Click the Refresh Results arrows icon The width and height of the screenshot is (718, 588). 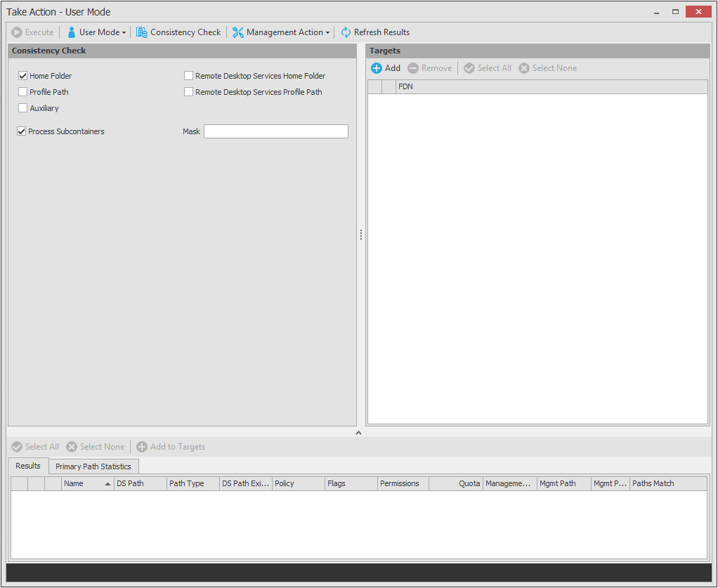346,32
